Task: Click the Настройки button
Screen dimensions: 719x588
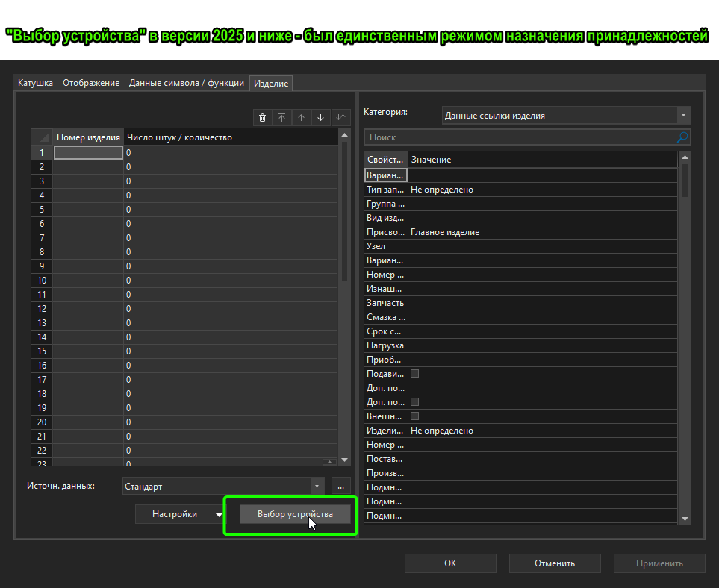Action: pyautogui.click(x=175, y=514)
